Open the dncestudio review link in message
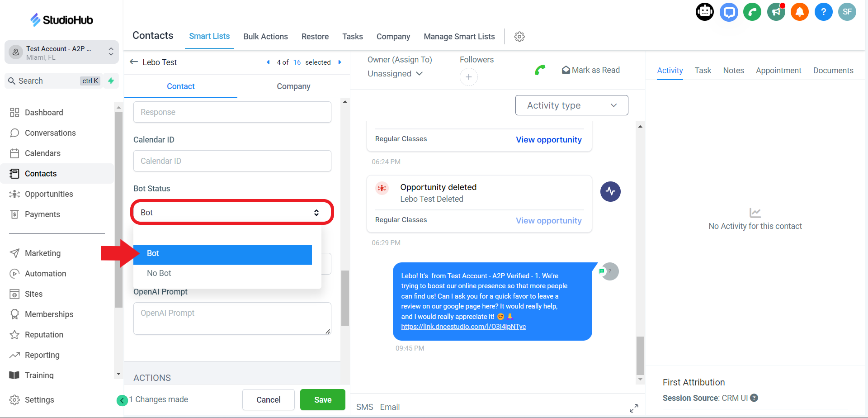868x418 pixels. [x=463, y=327]
